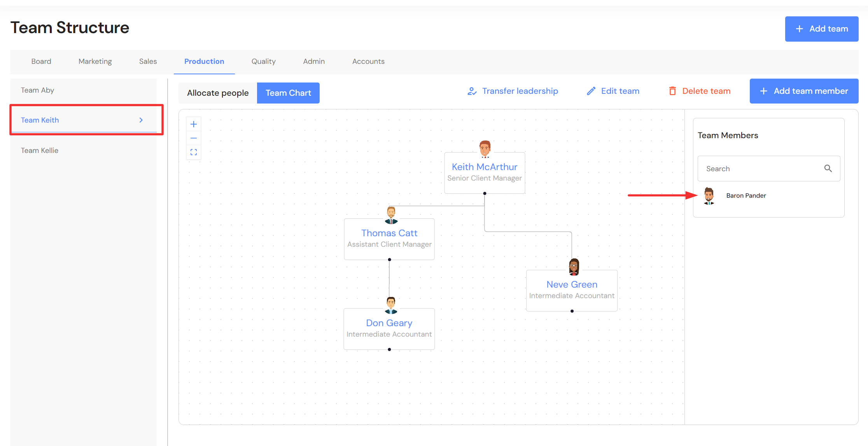Click Transfer leadership link
This screenshot has height=446, width=868.
513,91
